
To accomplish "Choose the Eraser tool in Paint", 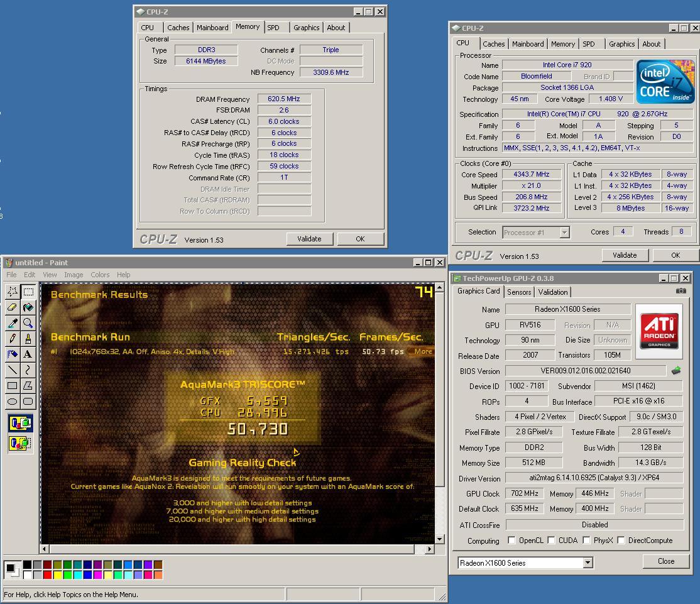I will tap(13, 307).
